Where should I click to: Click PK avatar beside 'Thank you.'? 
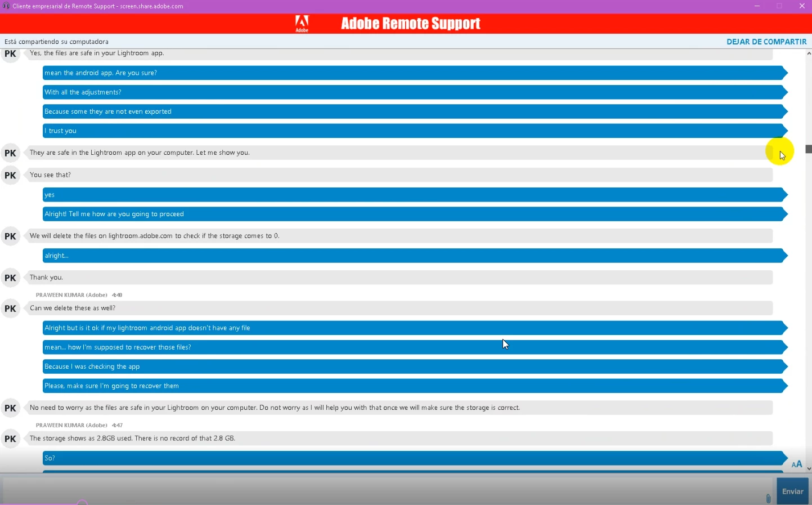coord(11,278)
